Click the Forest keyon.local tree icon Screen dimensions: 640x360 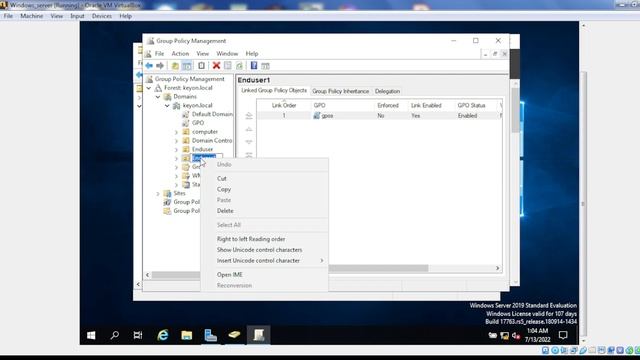[x=158, y=88]
